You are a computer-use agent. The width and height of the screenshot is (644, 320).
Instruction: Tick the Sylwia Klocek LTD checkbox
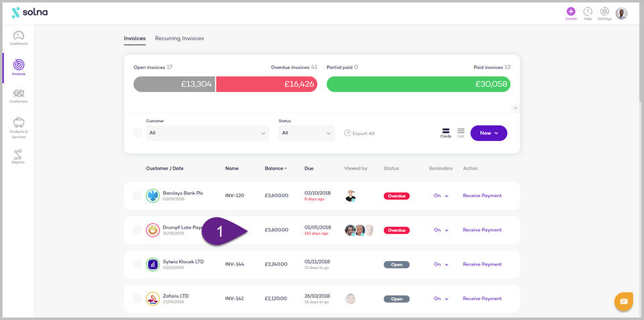tap(137, 264)
